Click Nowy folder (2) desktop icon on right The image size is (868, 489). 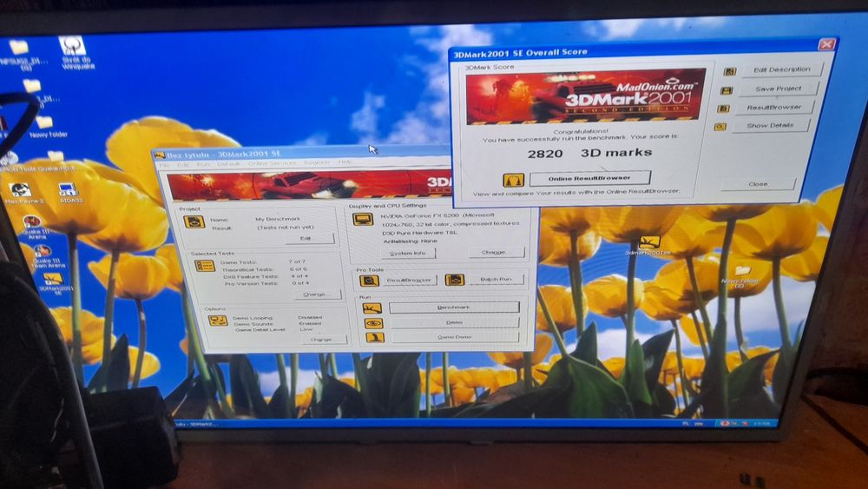coord(740,277)
